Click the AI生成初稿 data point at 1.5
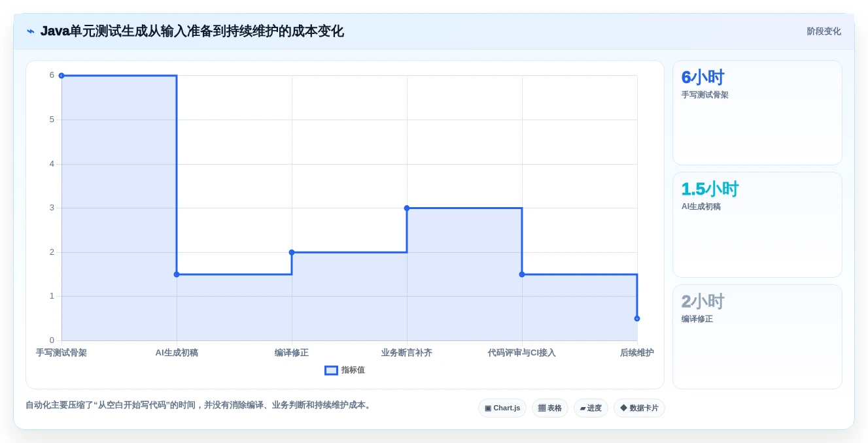Image resolution: width=868 pixels, height=443 pixels. coord(177,274)
